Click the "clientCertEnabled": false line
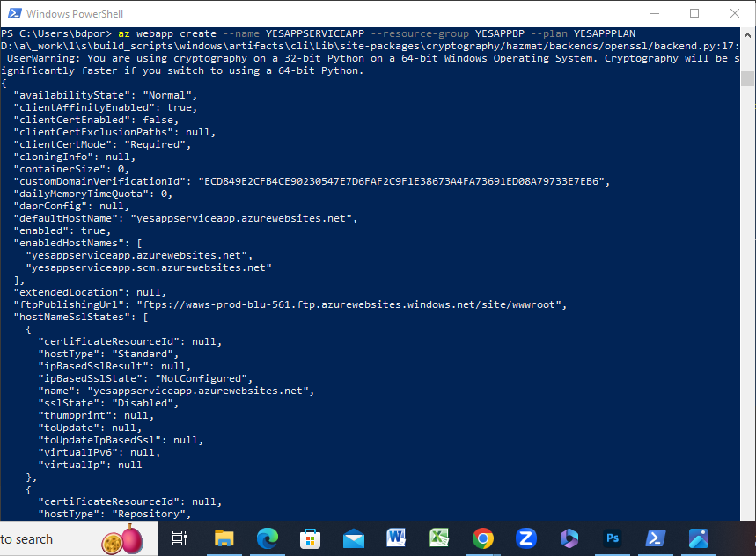 97,120
